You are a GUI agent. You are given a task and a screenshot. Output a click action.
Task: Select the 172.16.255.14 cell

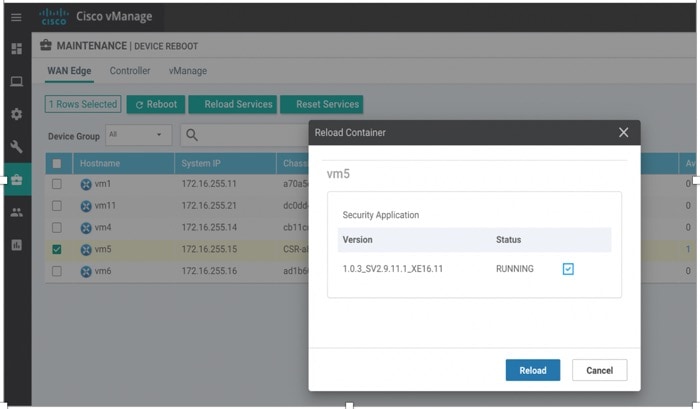click(209, 228)
